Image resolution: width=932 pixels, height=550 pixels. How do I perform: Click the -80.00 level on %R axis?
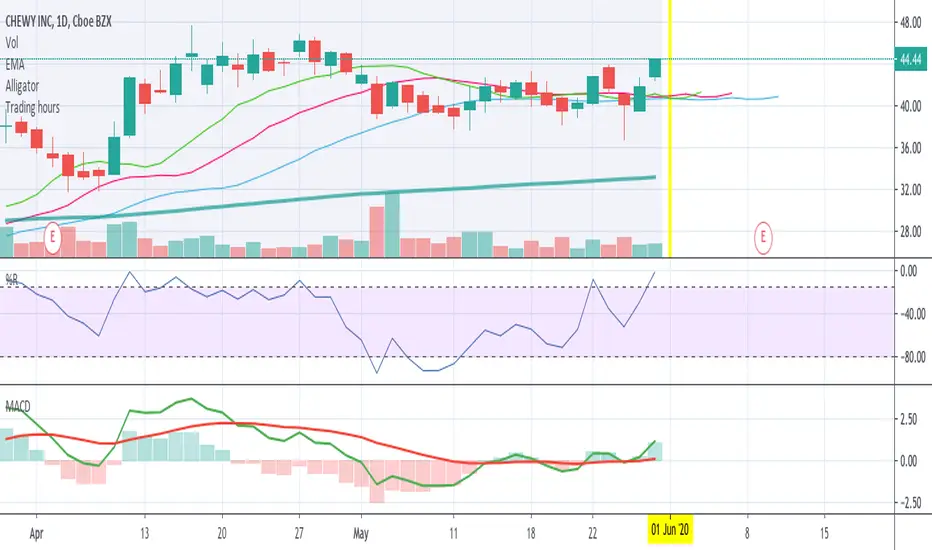912,357
